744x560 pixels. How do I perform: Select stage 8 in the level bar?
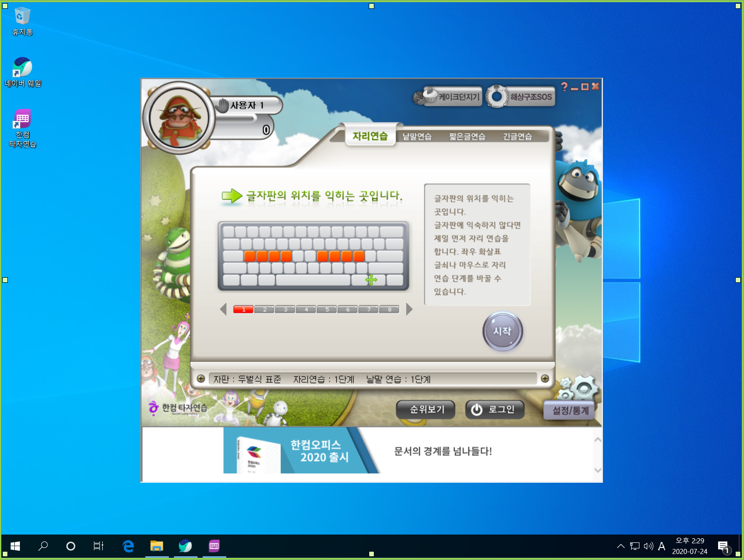click(390, 310)
